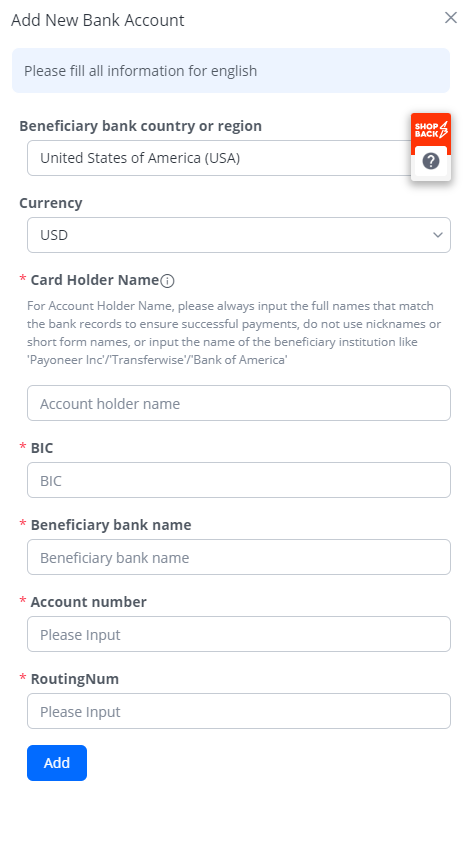
Task: Select the Beneficiary bank name input
Action: coord(239,557)
